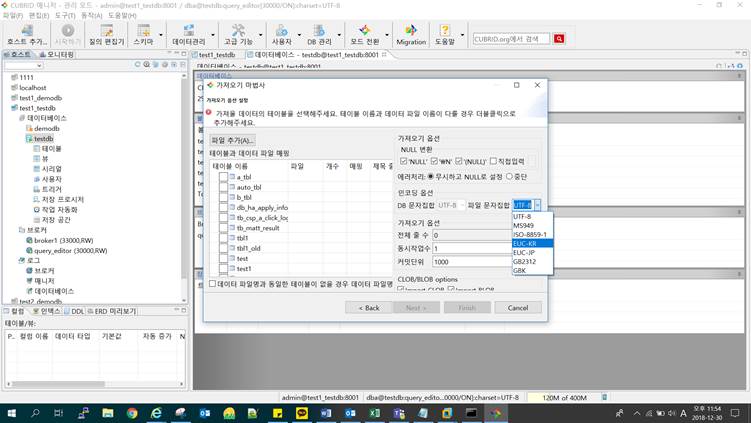The image size is (751, 423).
Task: Open KakaoTalk from the taskbar
Action: [302, 413]
